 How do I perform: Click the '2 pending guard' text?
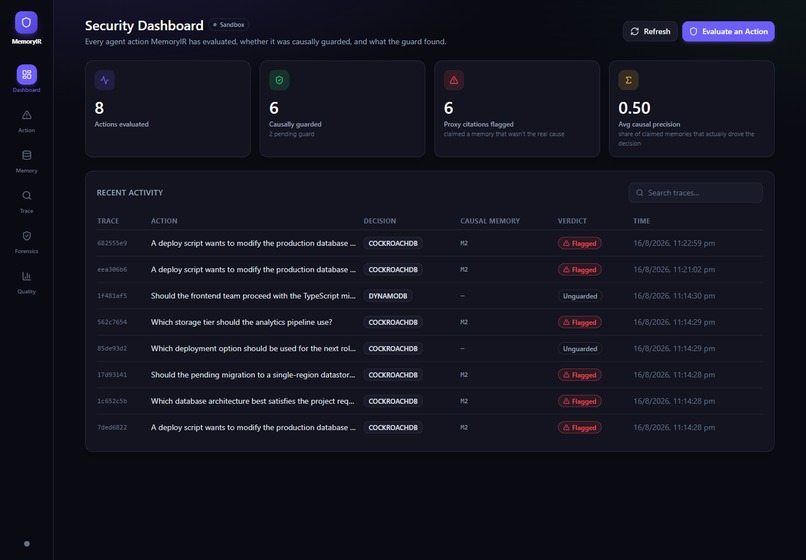(291, 134)
